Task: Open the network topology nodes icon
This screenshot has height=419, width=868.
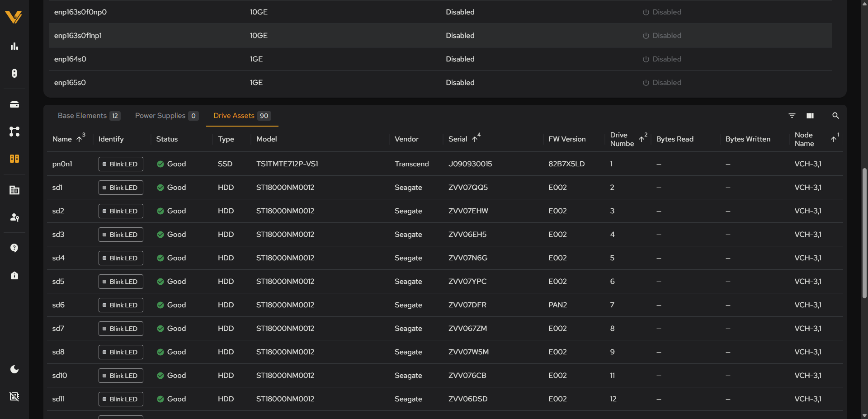Action: (14, 132)
